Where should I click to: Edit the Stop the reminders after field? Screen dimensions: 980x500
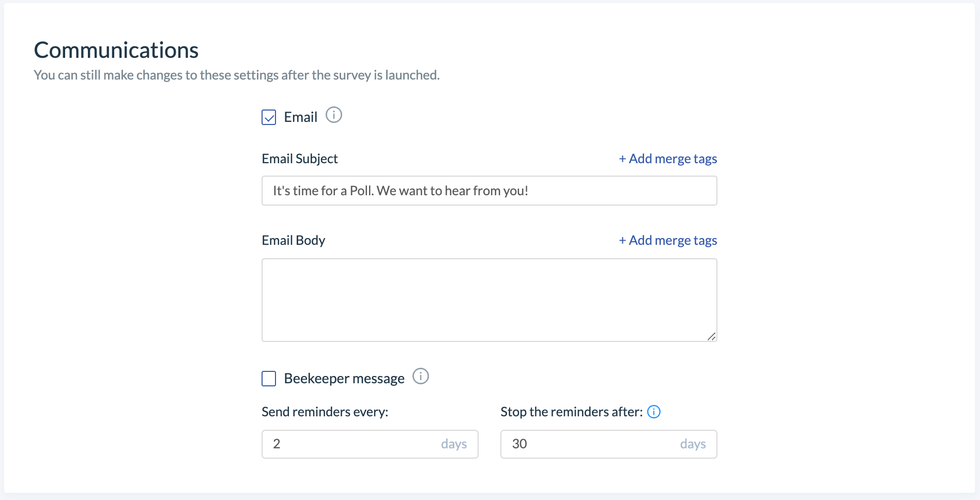click(x=609, y=444)
